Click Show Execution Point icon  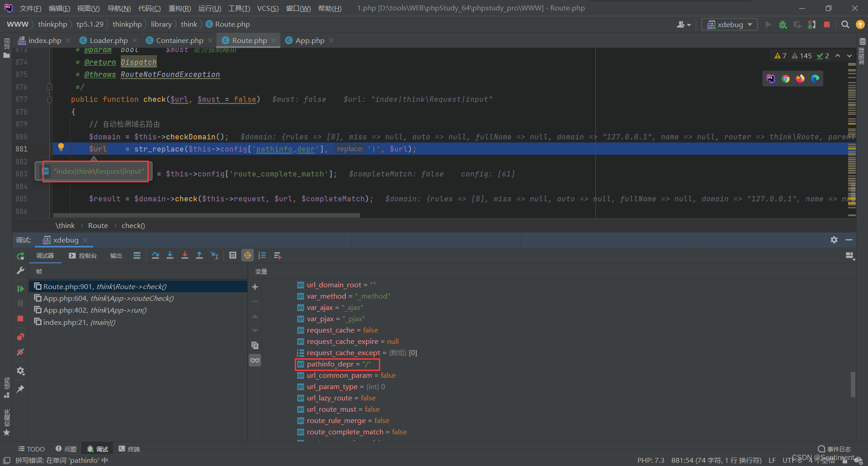[137, 256]
